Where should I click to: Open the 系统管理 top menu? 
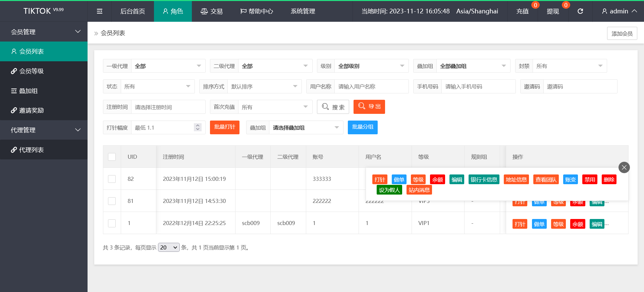click(x=303, y=11)
